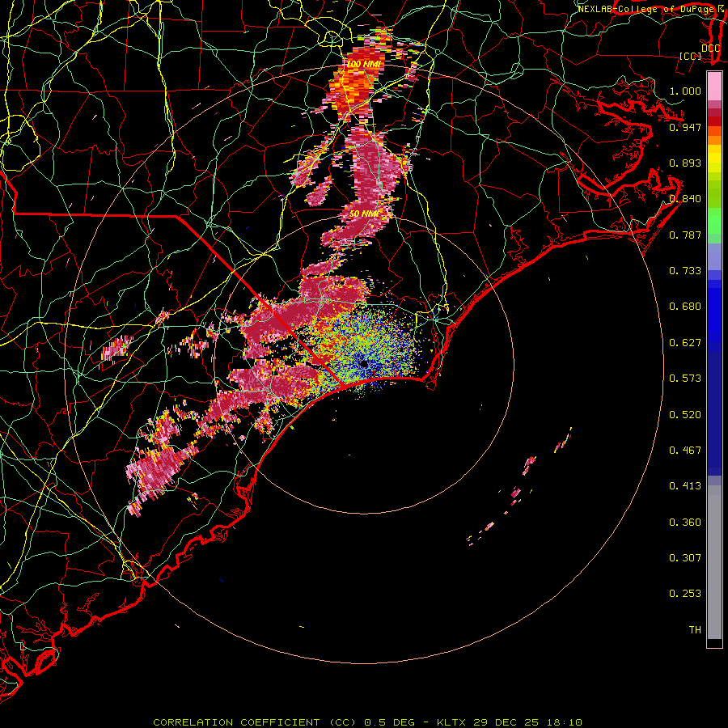Click the 50 NMI range ring label
This screenshot has height=728, width=728.
(x=365, y=214)
